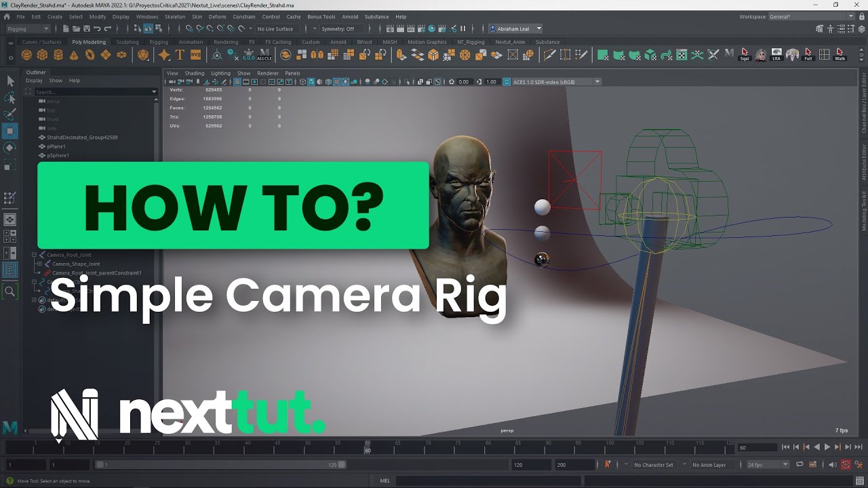Select the arrow Select tool in toolbox
Screen dimensions: 868x488
10,81
